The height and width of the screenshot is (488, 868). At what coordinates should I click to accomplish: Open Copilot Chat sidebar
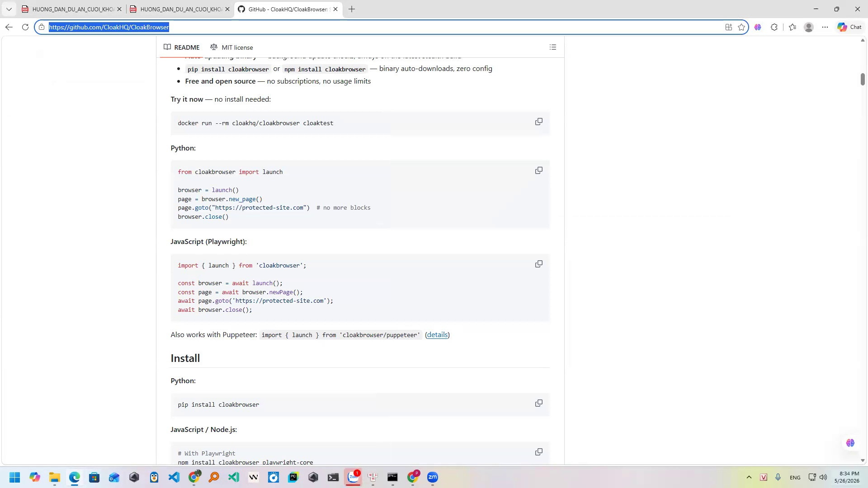click(x=849, y=27)
